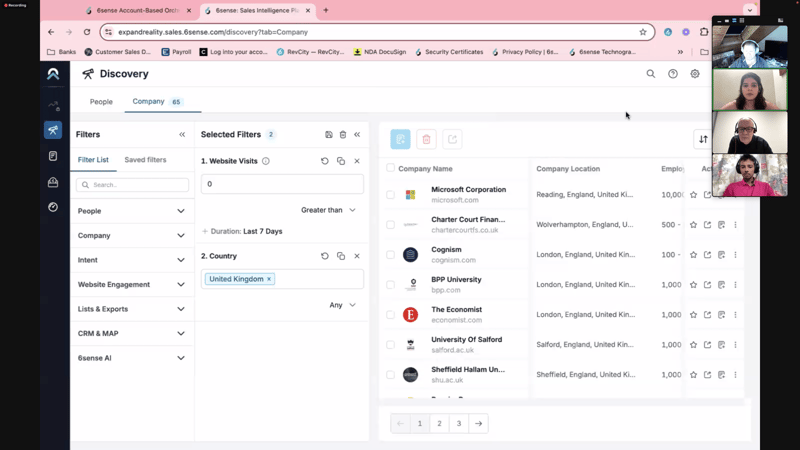The width and height of the screenshot is (800, 450).
Task: Remove the Country filter
Action: pos(357,256)
